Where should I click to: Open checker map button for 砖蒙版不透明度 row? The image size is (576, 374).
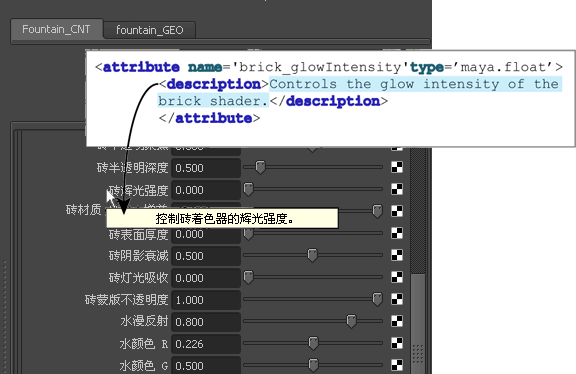(397, 299)
